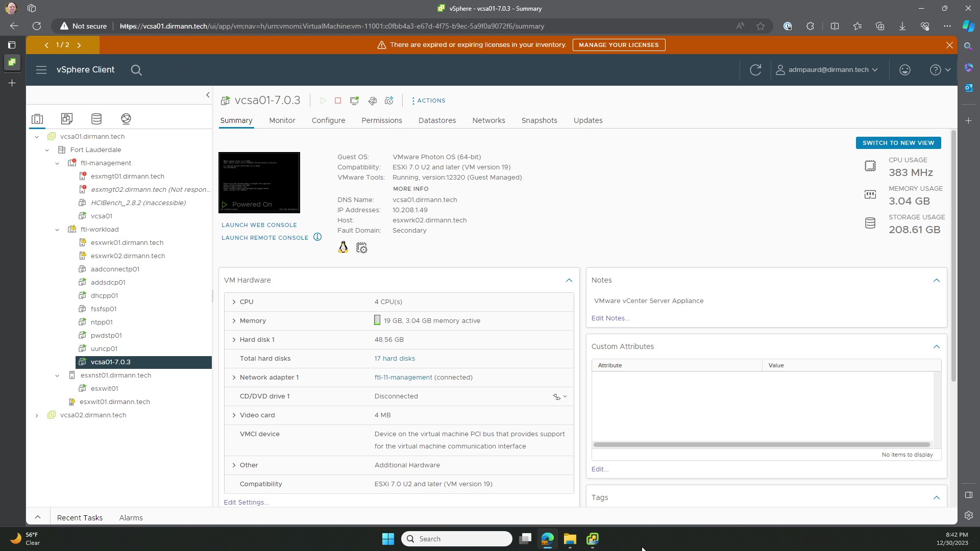Open the Alarms tab at bottom
Image resolution: width=980 pixels, height=551 pixels.
[x=131, y=518]
